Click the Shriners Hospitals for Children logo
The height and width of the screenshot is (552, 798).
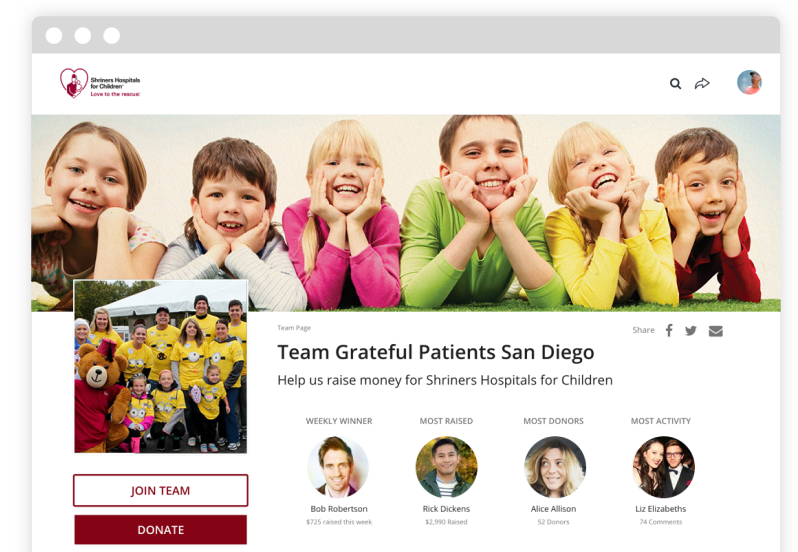(x=100, y=83)
